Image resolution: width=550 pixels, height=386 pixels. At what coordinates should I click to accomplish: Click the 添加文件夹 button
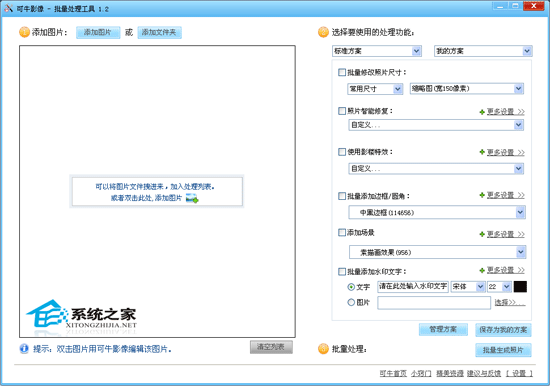point(159,32)
